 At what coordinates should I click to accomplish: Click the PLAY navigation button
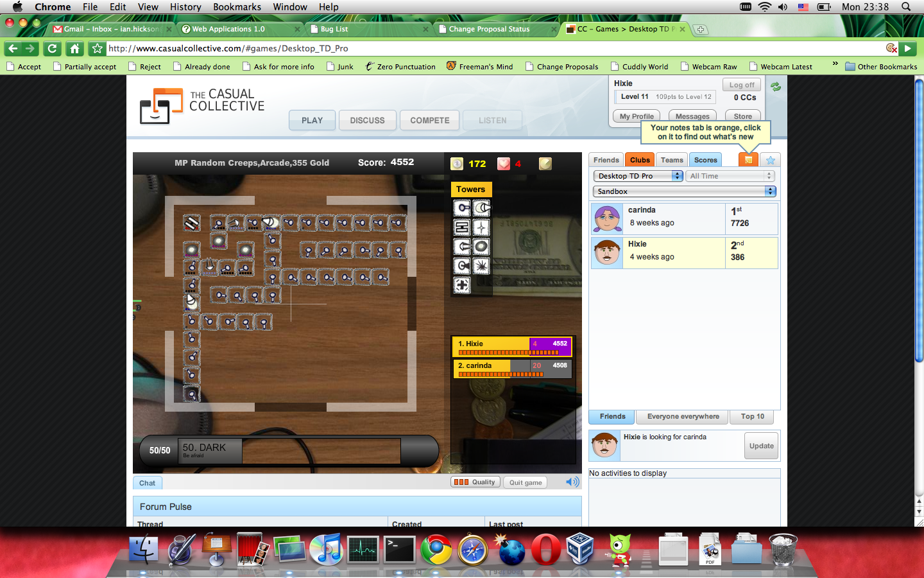click(x=312, y=120)
